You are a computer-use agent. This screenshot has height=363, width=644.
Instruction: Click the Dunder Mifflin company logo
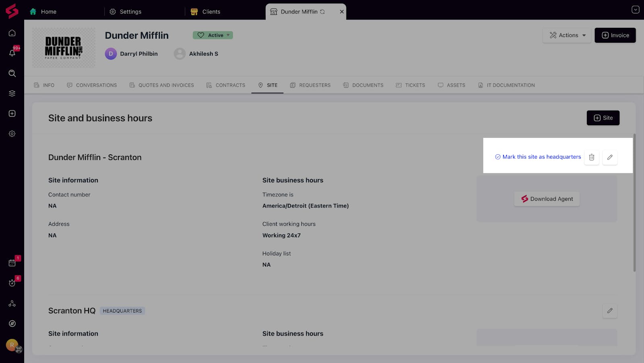(64, 48)
